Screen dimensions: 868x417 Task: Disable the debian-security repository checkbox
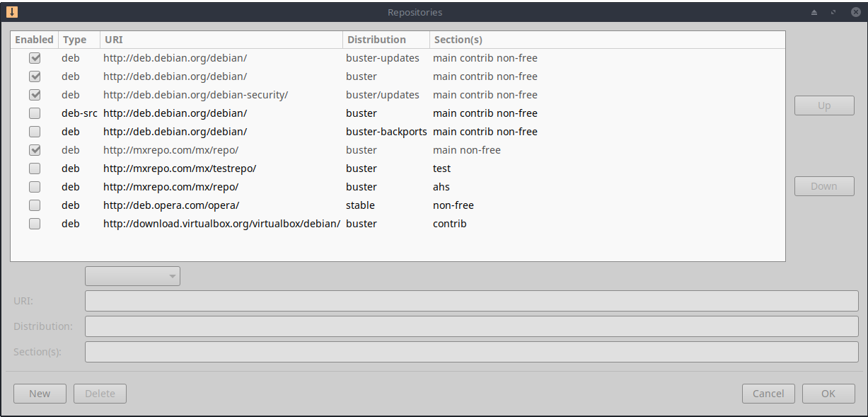point(35,95)
